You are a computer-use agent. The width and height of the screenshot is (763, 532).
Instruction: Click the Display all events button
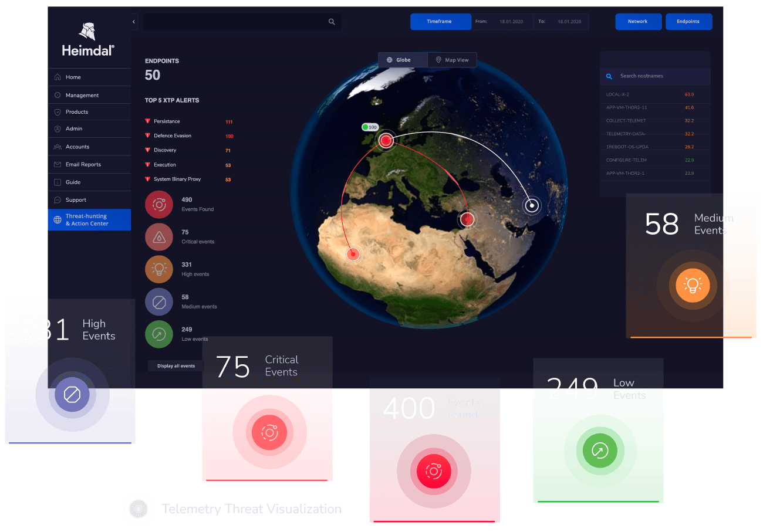tap(175, 365)
